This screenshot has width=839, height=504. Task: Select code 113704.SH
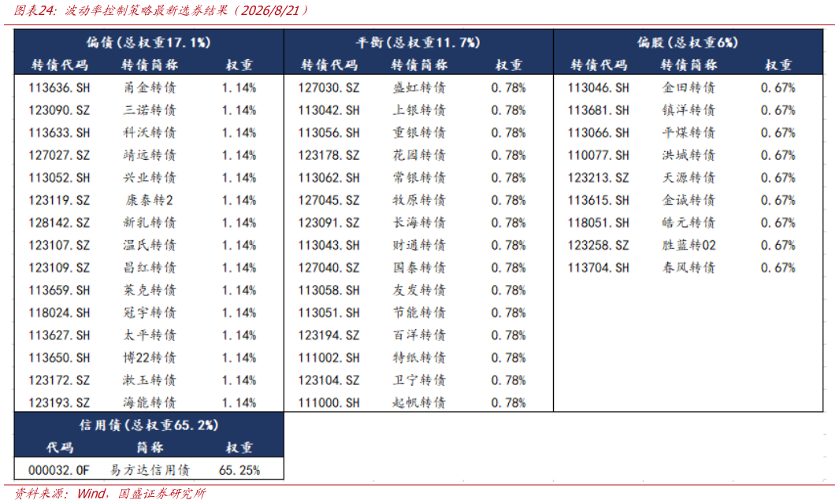click(x=599, y=268)
